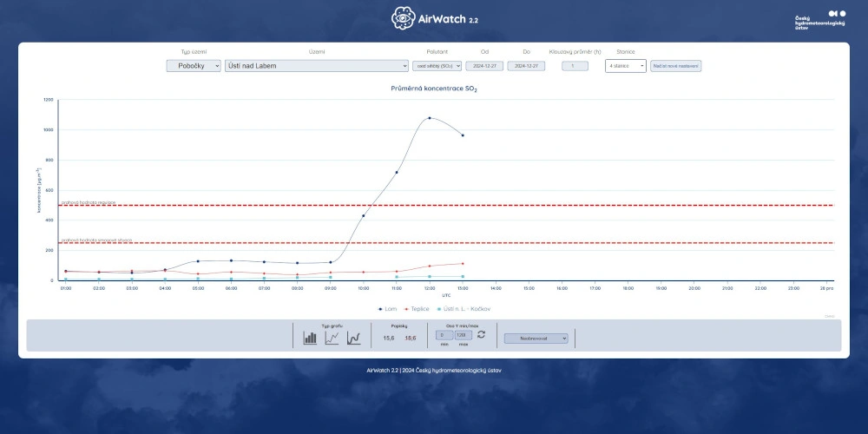This screenshot has width=868, height=434.
Task: Toggle Teplice series in legend
Action: coord(417,308)
